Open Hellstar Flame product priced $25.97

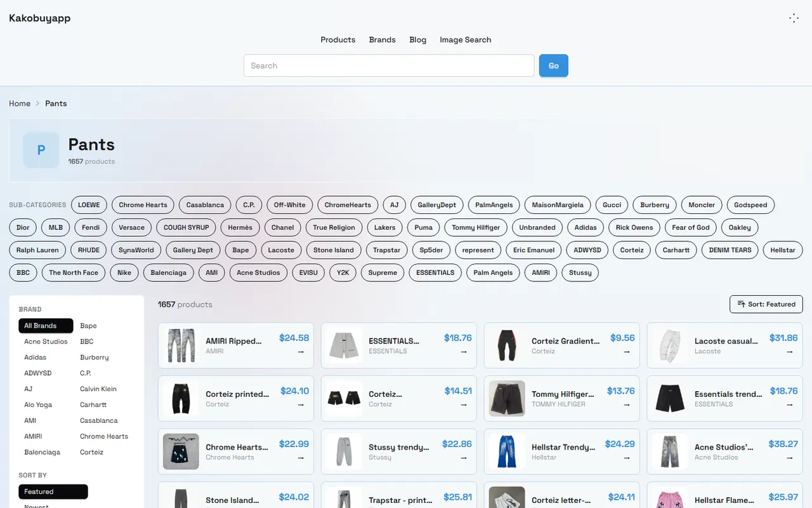pyautogui.click(x=725, y=495)
